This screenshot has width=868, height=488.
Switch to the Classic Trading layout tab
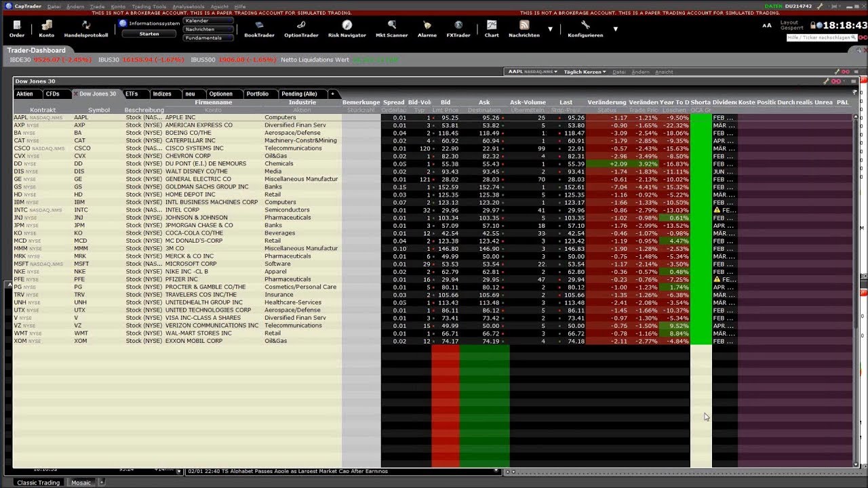pos(39,483)
